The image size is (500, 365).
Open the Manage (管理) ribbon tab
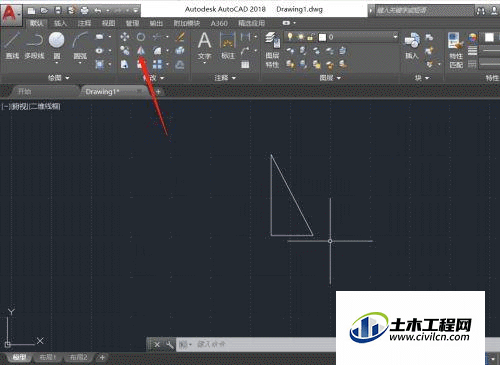coord(132,23)
